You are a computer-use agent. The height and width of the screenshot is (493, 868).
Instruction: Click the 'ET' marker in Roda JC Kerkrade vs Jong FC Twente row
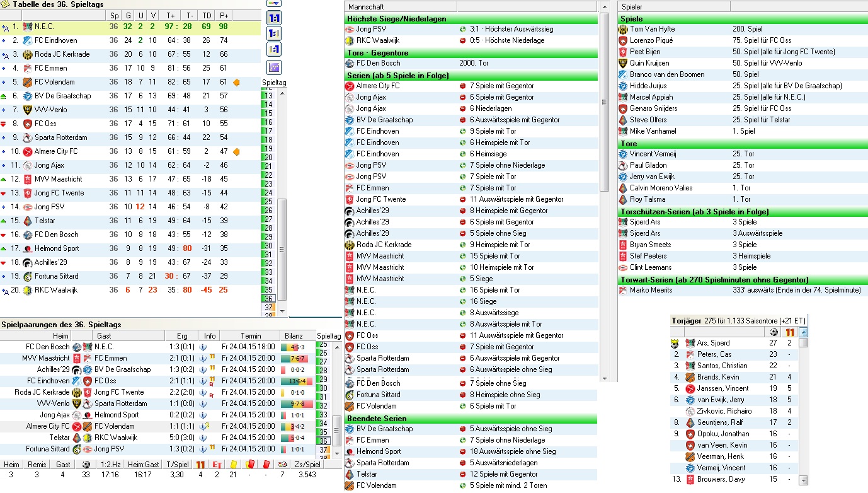[x=212, y=395]
